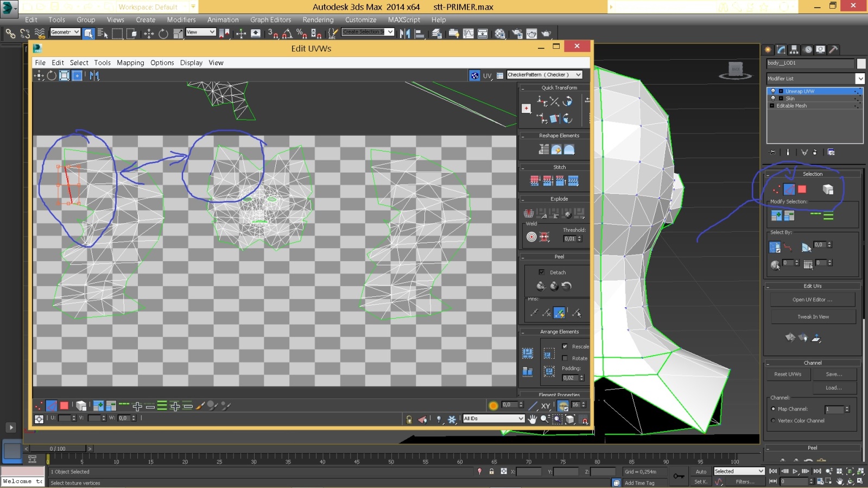
Task: Click the Save... button in Channel rollout
Action: [x=834, y=375]
